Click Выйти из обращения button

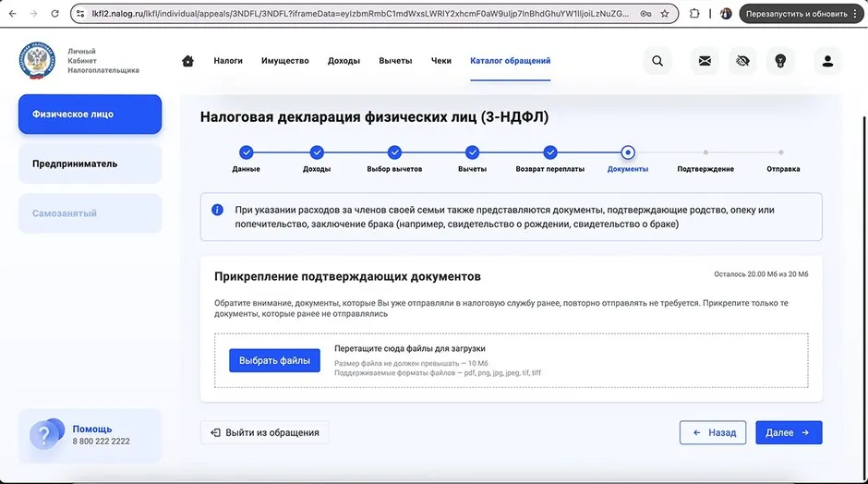[x=265, y=432]
